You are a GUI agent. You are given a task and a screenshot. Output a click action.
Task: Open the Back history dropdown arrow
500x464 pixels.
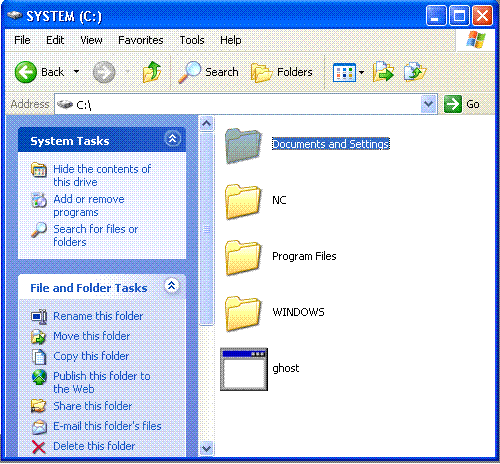pyautogui.click(x=77, y=72)
